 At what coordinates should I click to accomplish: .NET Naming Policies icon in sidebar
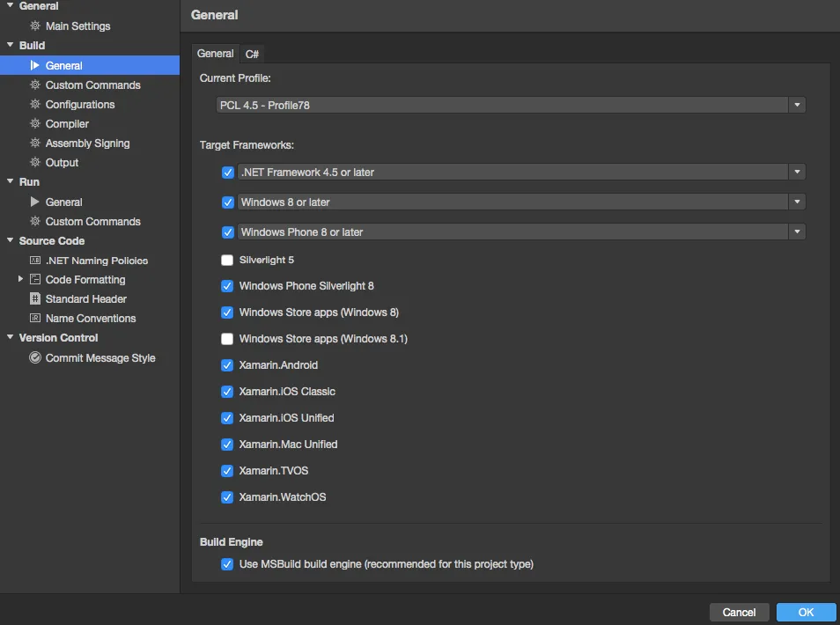(35, 261)
